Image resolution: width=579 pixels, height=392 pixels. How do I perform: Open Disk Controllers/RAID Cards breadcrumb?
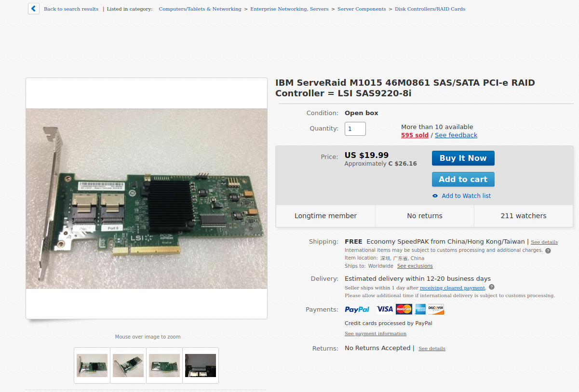point(430,9)
